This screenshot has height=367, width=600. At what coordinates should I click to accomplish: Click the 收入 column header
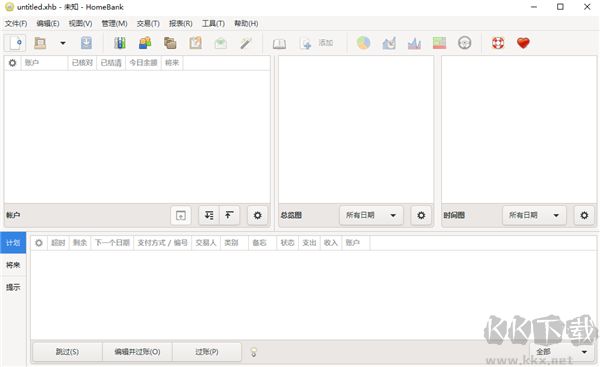[331, 243]
